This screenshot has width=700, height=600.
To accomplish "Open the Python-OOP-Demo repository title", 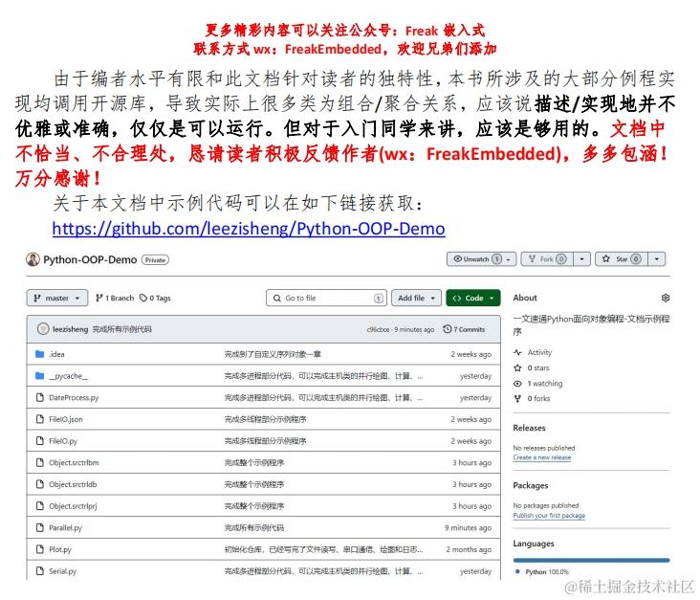I will [90, 259].
